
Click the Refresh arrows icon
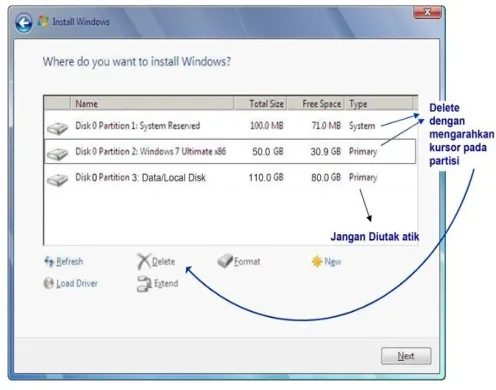click(49, 262)
